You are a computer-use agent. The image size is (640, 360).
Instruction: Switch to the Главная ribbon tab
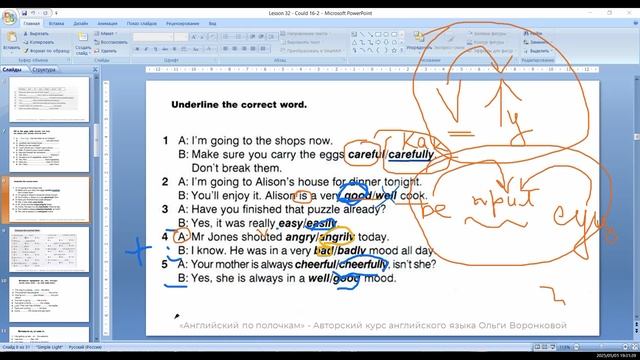coord(31,24)
